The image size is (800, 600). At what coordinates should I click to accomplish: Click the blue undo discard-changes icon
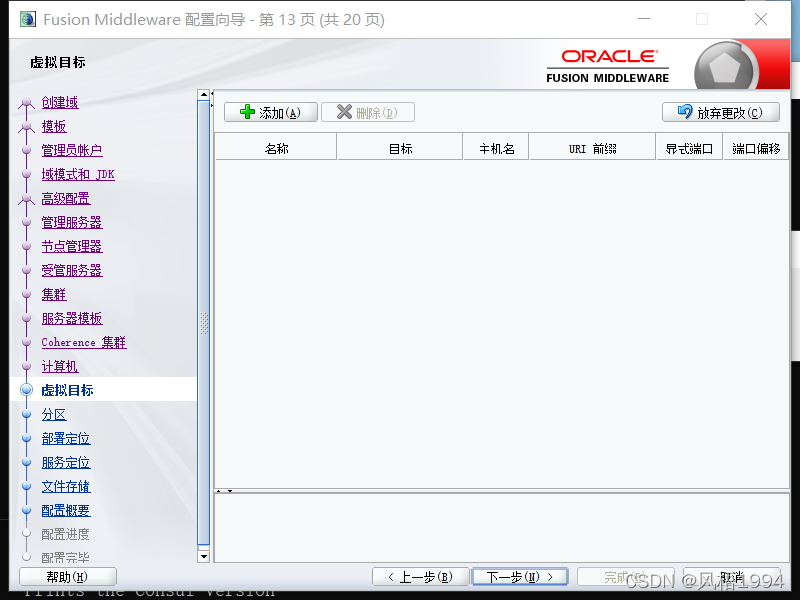[x=685, y=112]
